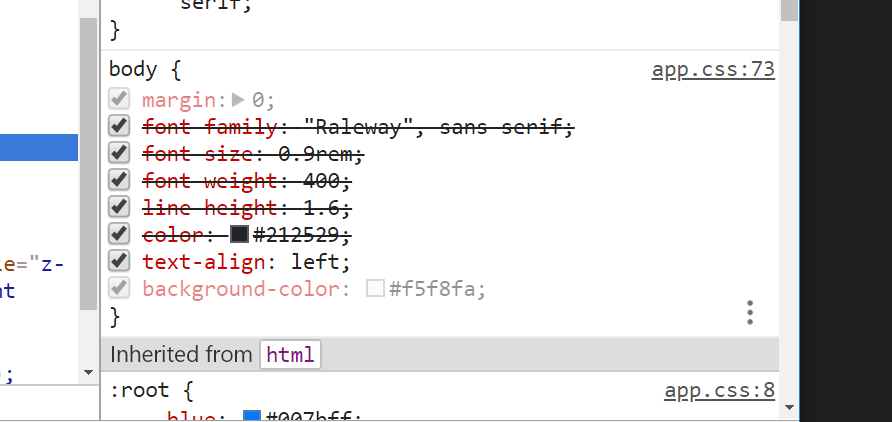The image size is (892, 422).
Task: Uncheck the font-family property checkbox
Action: [119, 126]
